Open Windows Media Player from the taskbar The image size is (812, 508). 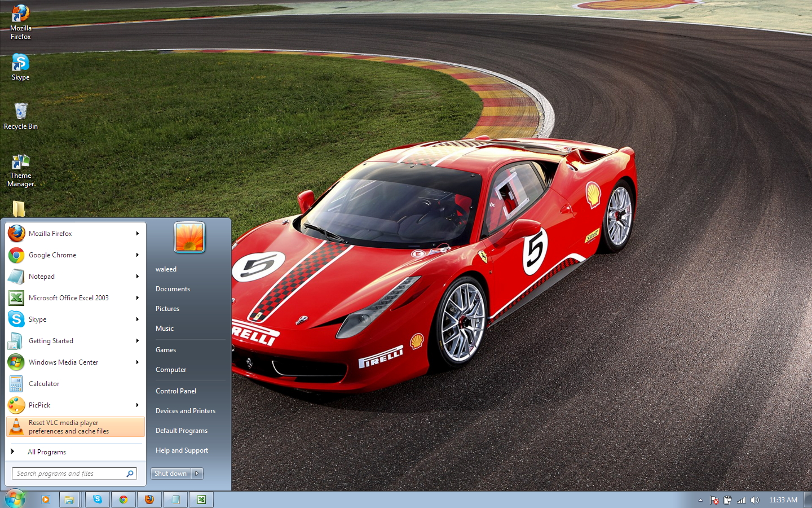[x=46, y=500]
